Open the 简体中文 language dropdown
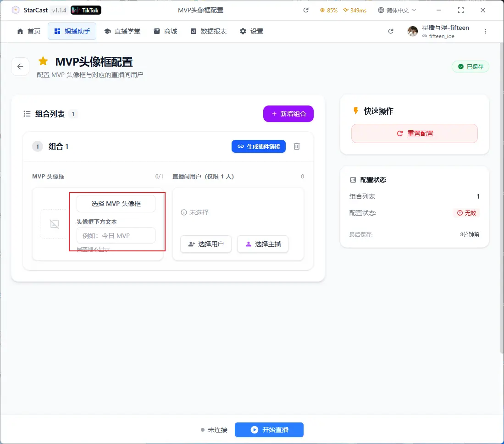This screenshot has width=504, height=444. 397,10
